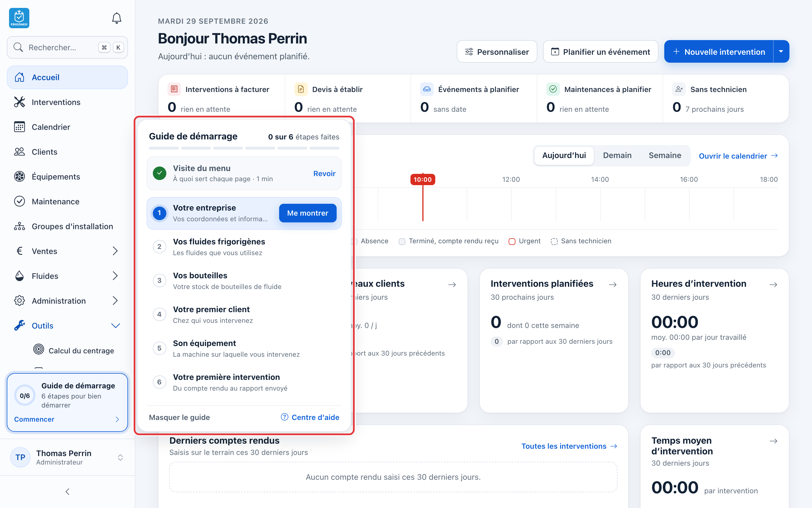Click Personnaliser button
The image size is (812, 508).
point(497,52)
